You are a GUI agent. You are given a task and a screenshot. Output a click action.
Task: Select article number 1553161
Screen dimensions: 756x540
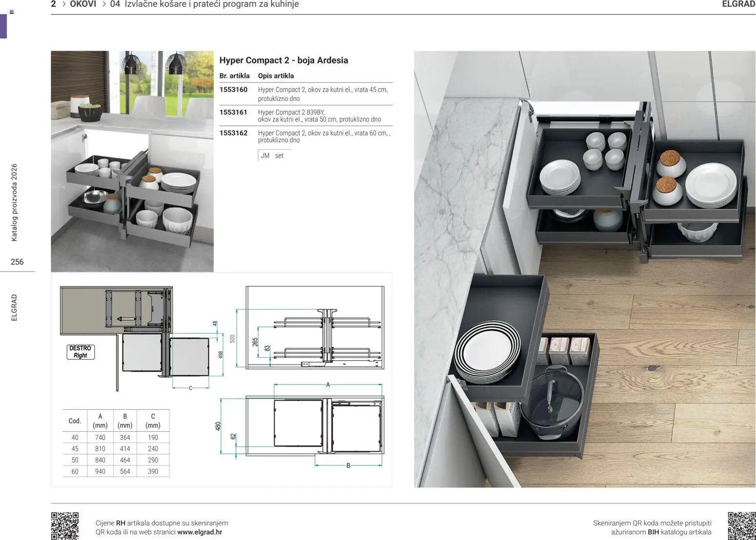(234, 112)
